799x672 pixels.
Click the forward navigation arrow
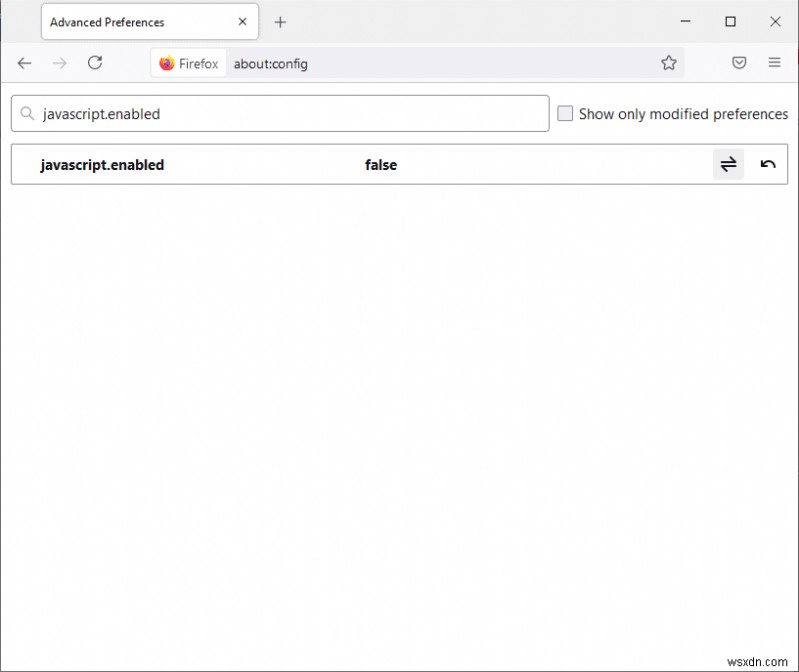pyautogui.click(x=60, y=63)
